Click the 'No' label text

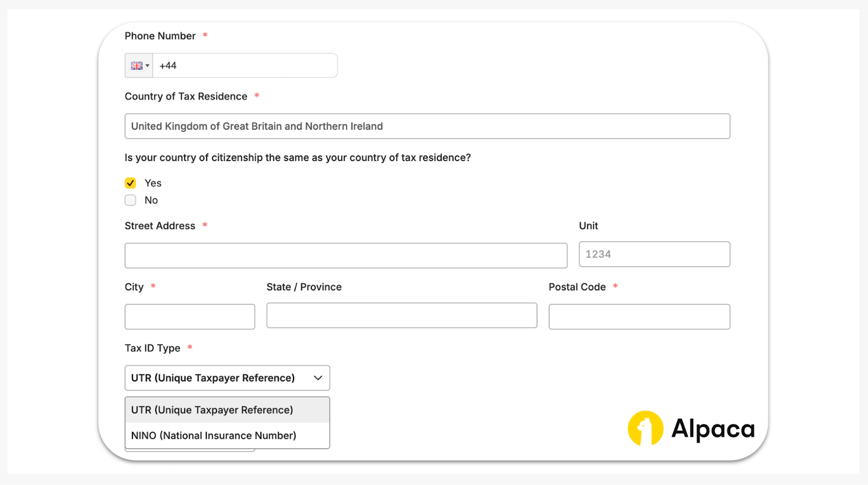click(x=151, y=201)
